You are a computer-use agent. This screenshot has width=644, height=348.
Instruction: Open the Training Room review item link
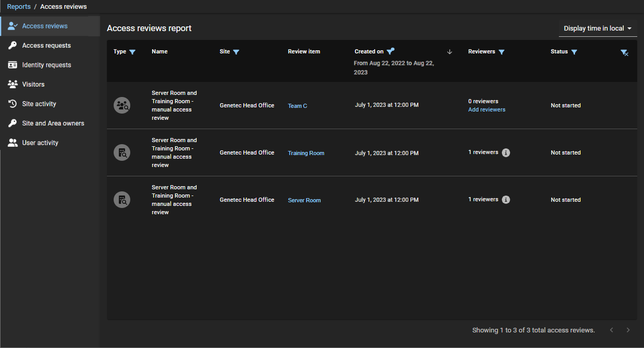pos(306,153)
